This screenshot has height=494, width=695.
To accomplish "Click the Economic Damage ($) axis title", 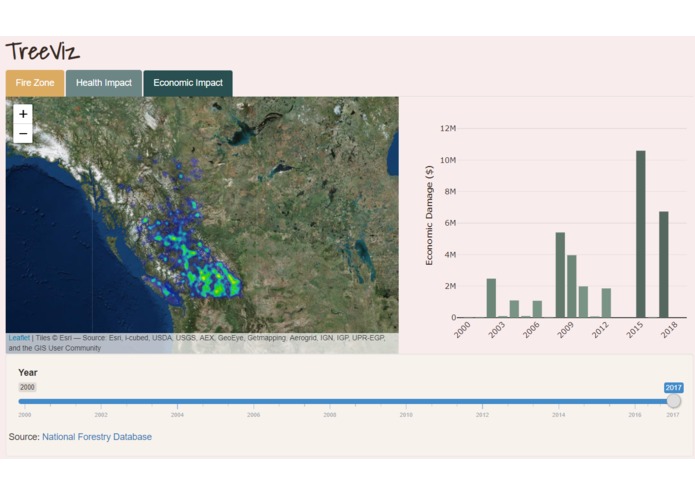I will click(x=429, y=216).
